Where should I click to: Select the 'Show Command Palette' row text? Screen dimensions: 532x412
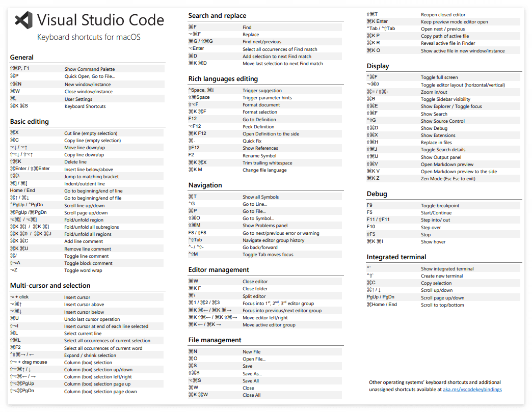[x=90, y=69]
